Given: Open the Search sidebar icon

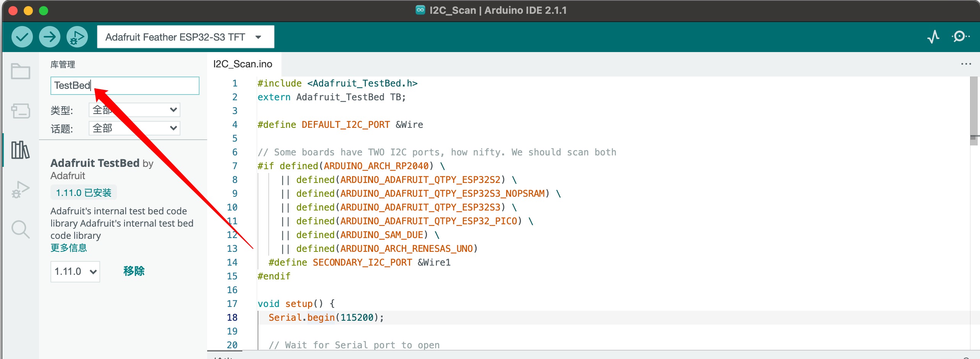Looking at the screenshot, I should point(21,230).
